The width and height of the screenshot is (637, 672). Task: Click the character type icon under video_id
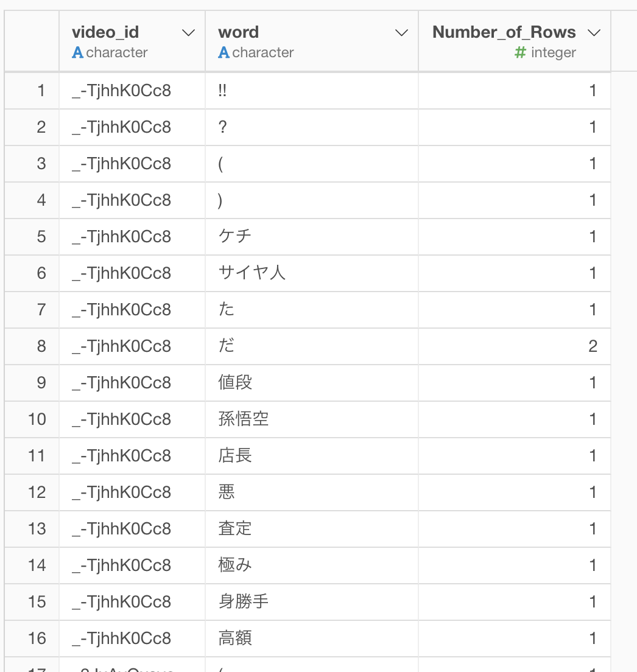(77, 53)
